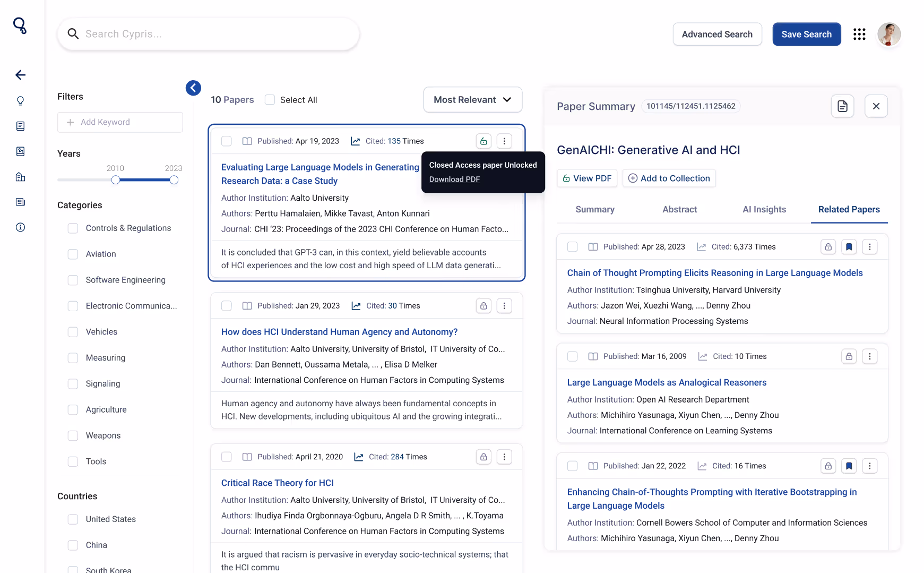
Task: Switch to the Abstract tab
Action: tap(679, 210)
